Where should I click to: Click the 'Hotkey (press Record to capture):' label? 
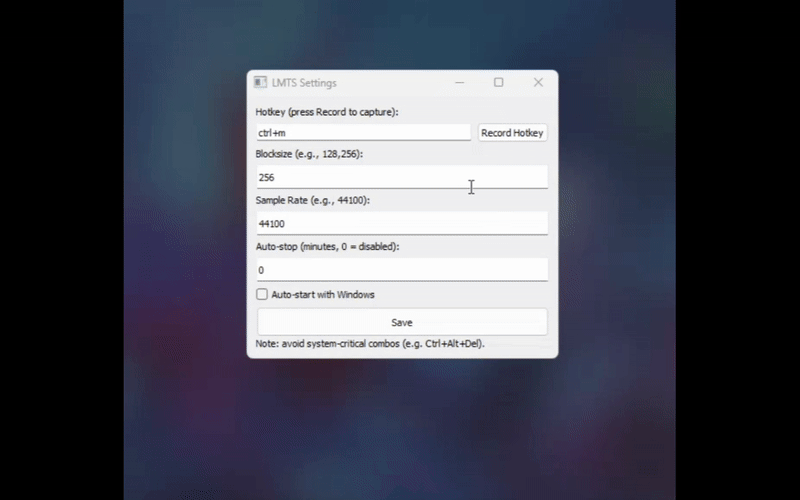(327, 112)
